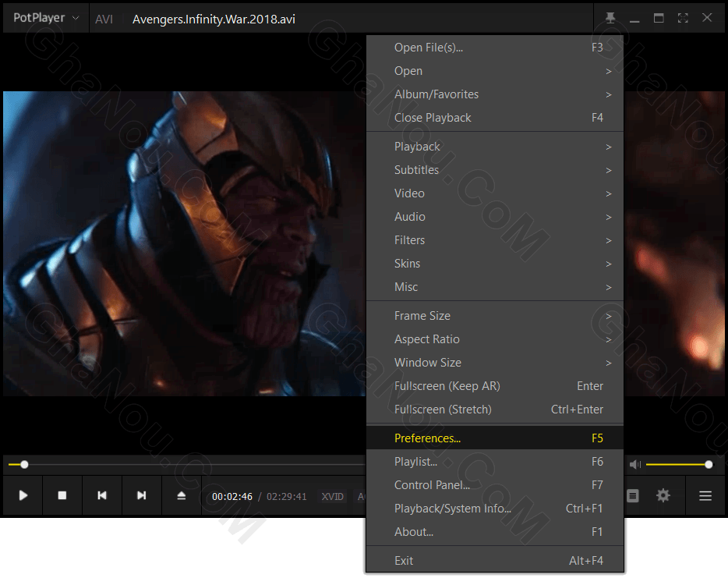Open the Frame Size submenu
The image size is (728, 578).
(495, 316)
